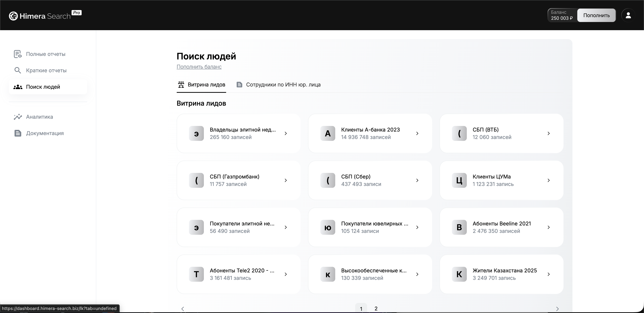Open Краткие отчеты in the sidebar

[x=48, y=70]
